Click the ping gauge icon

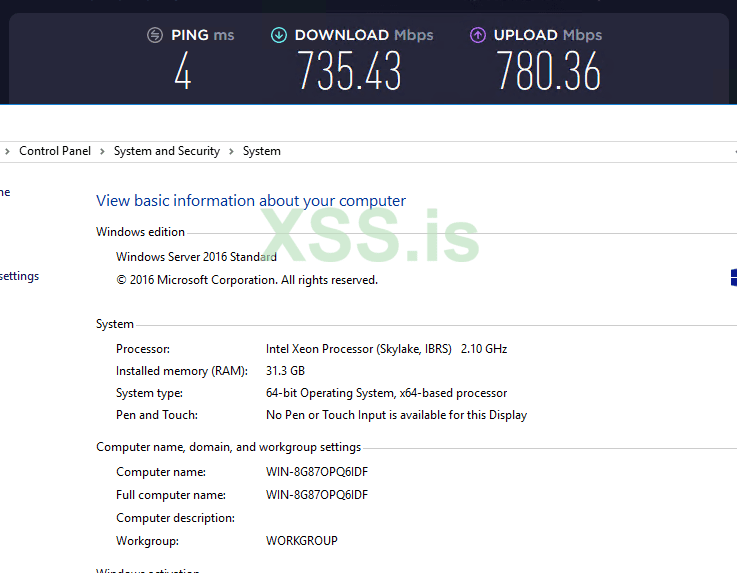pos(155,35)
